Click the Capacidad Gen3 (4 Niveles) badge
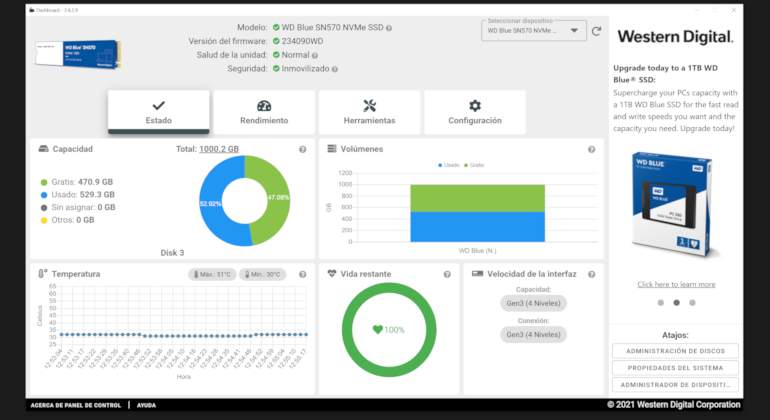Screen dimensions: 770x420 point(533,303)
